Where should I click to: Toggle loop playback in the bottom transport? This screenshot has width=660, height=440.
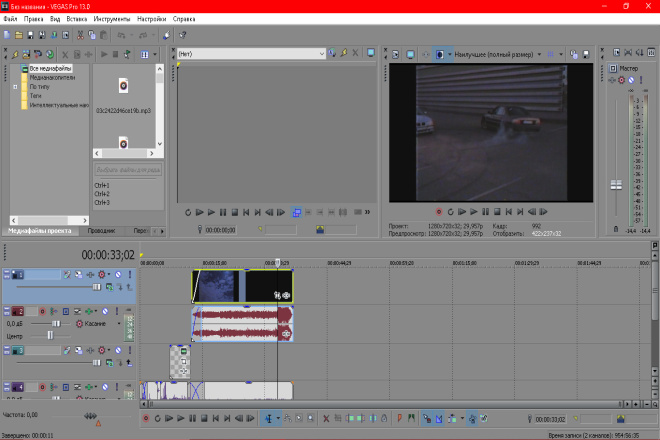(x=157, y=418)
